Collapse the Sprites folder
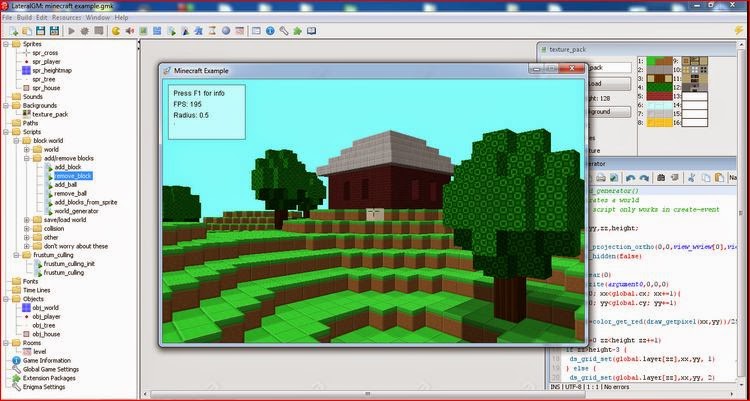 click(6, 44)
